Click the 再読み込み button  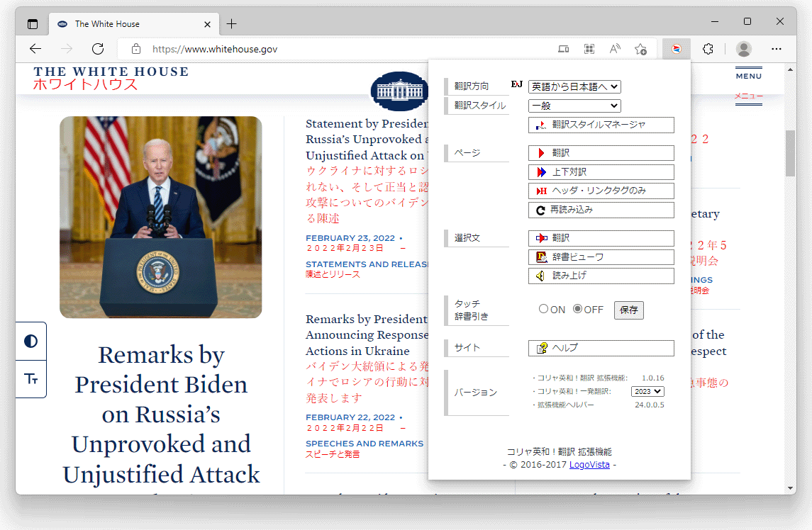pos(601,210)
